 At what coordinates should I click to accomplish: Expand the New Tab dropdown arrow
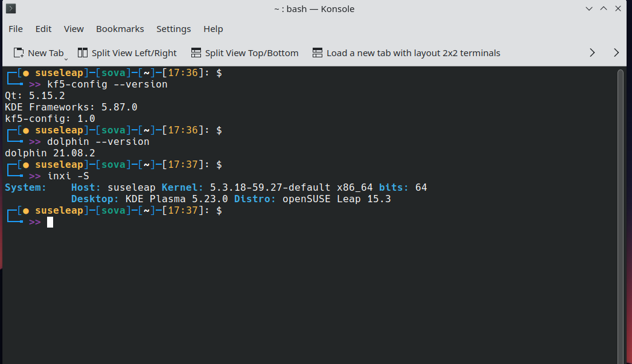66,59
